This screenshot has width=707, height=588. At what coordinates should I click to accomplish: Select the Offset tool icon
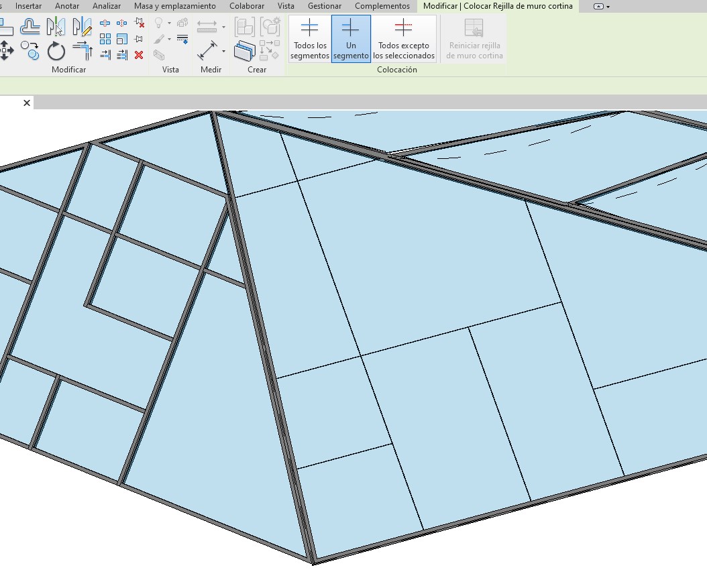coord(30,27)
